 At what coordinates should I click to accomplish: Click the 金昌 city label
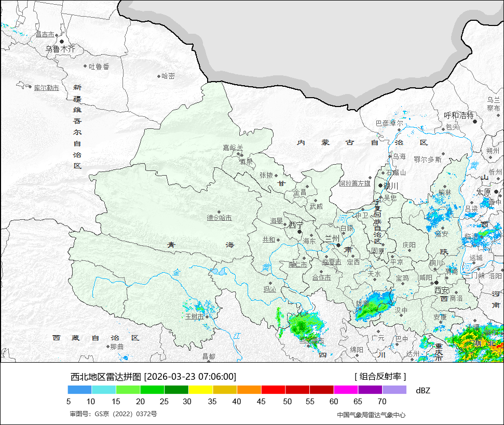click(x=300, y=193)
